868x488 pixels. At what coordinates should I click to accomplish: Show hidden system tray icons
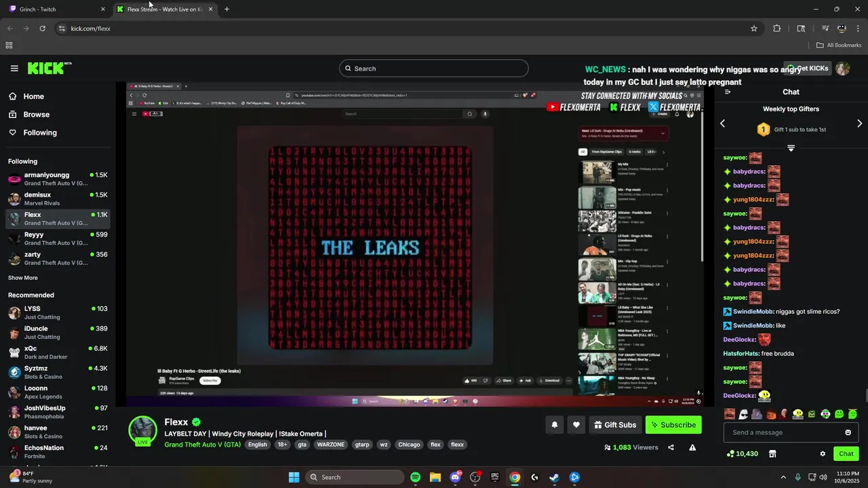783,477
